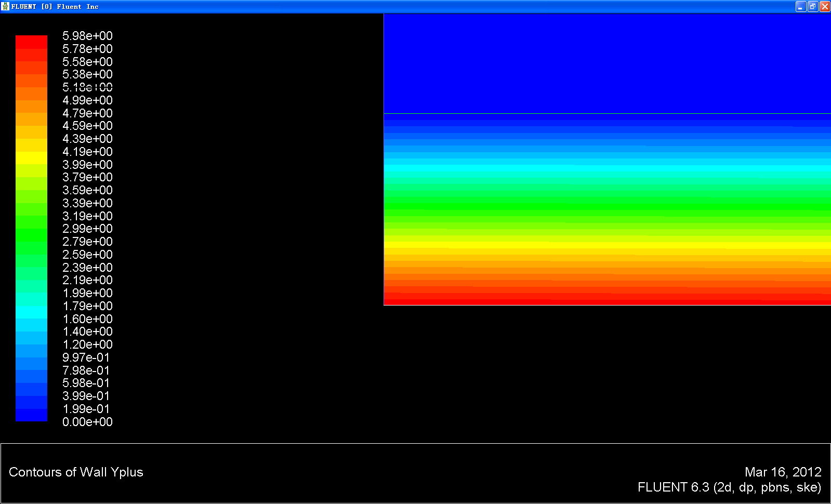The image size is (831, 504).
Task: Click the "Contours of Wall Yplus" caption
Action: pyautogui.click(x=76, y=472)
